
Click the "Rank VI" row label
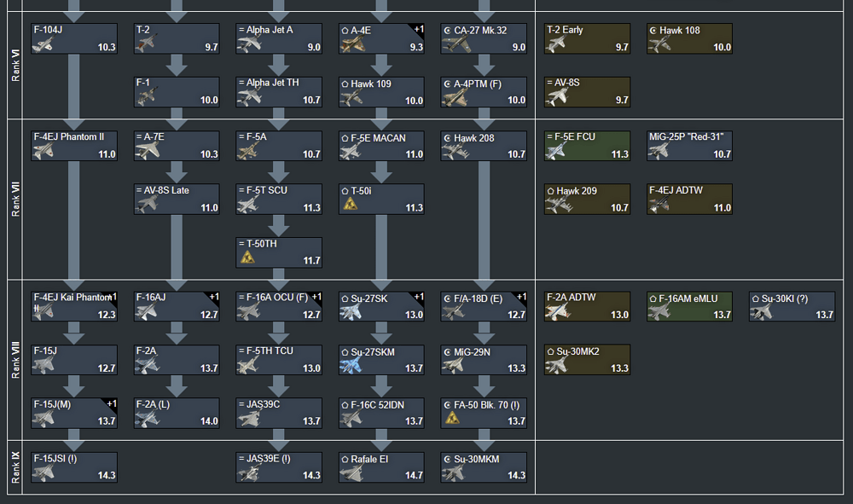15,66
